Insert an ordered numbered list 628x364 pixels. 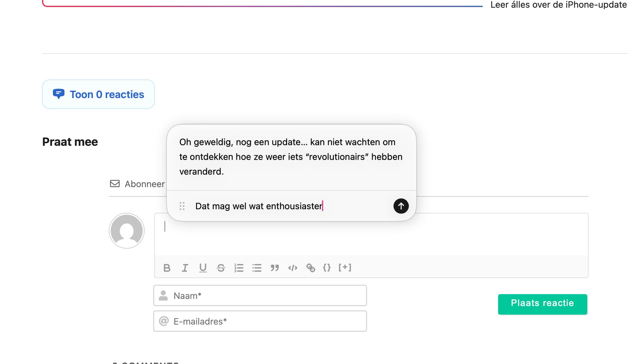click(x=239, y=268)
